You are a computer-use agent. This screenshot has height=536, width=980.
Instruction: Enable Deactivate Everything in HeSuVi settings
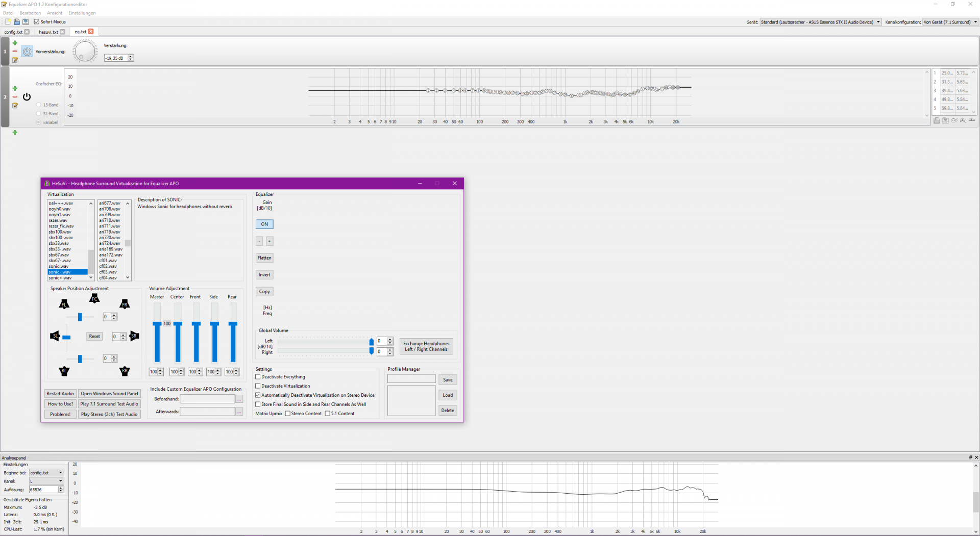pos(258,377)
